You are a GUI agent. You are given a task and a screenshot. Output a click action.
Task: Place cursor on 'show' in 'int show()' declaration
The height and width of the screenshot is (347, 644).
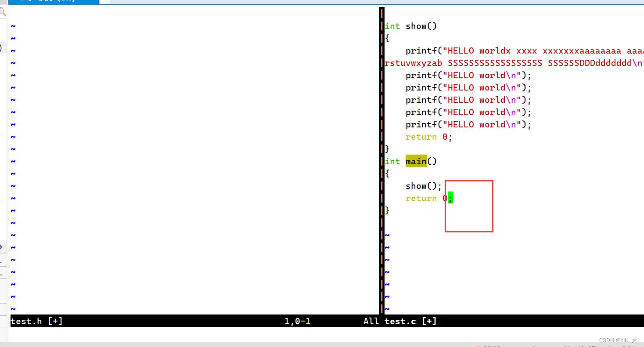[416, 26]
